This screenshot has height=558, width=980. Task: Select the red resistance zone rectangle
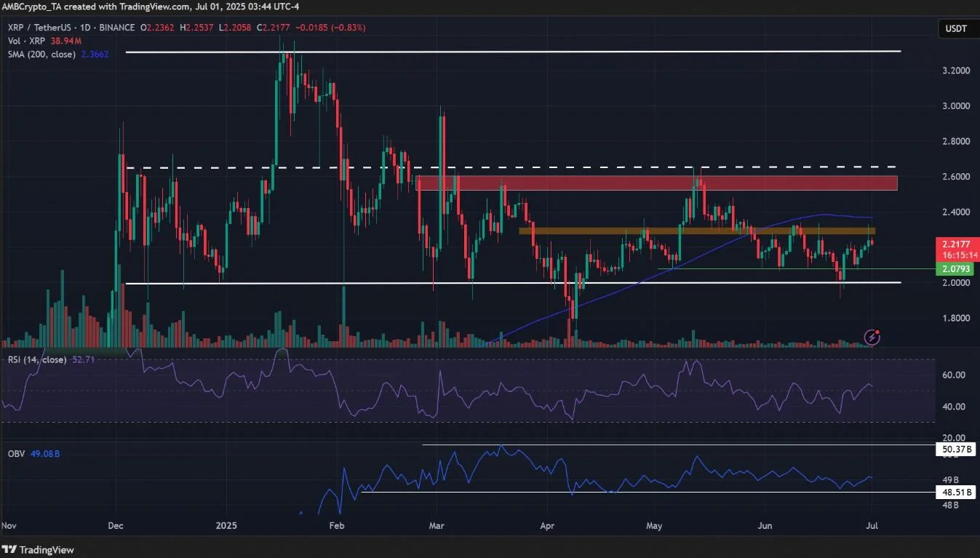(x=657, y=183)
